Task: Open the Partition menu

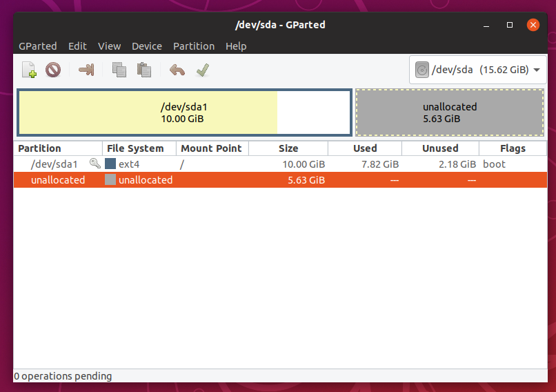Action: pyautogui.click(x=194, y=46)
